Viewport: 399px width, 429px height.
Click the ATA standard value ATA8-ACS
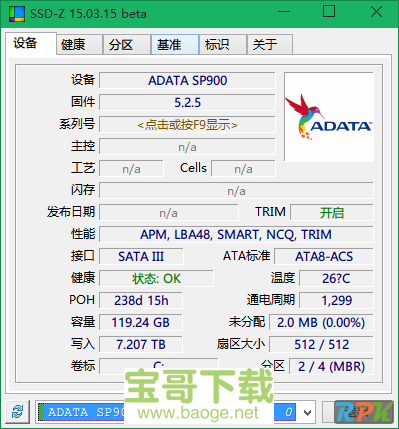point(324,257)
